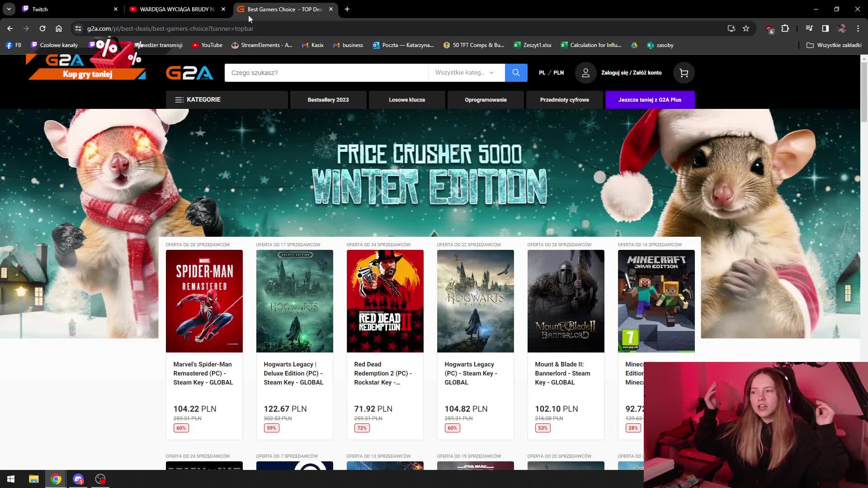This screenshot has width=868, height=488.
Task: Open zasoby bookmark
Action: (x=660, y=45)
